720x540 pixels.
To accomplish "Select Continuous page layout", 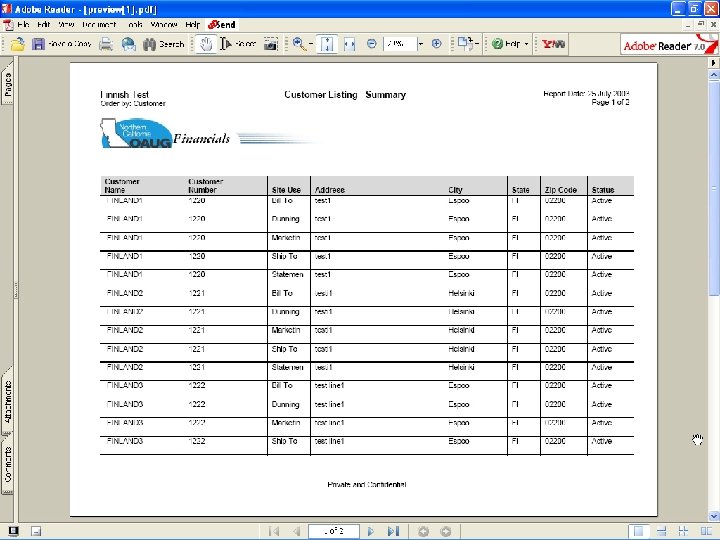I will click(x=661, y=531).
